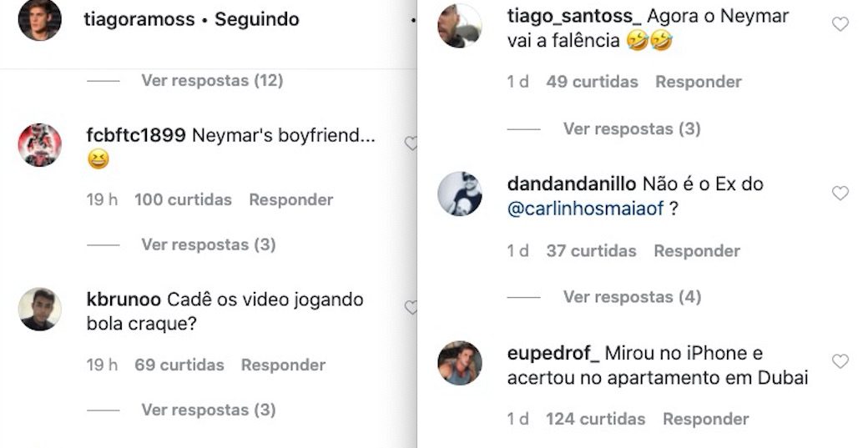Expand the 3 replies under fcbftc1899

[x=208, y=245]
